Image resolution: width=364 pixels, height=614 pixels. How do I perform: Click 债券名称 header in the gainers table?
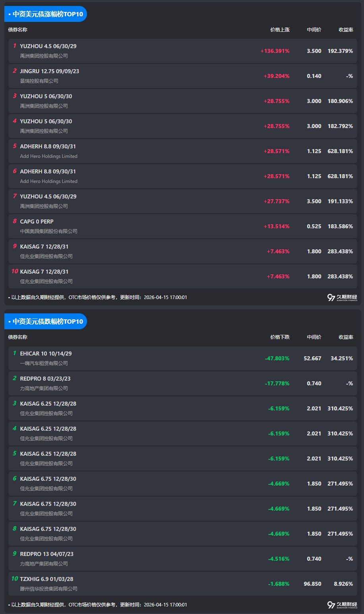click(x=18, y=30)
